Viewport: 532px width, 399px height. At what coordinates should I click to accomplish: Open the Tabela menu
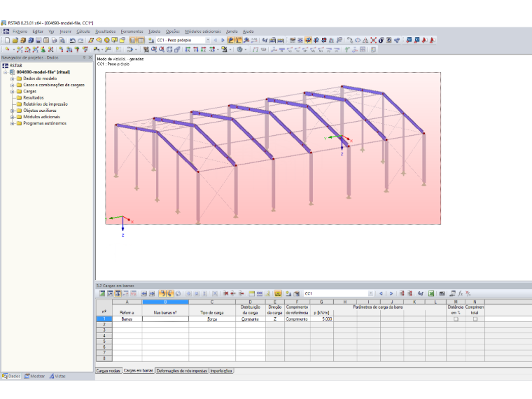click(155, 31)
